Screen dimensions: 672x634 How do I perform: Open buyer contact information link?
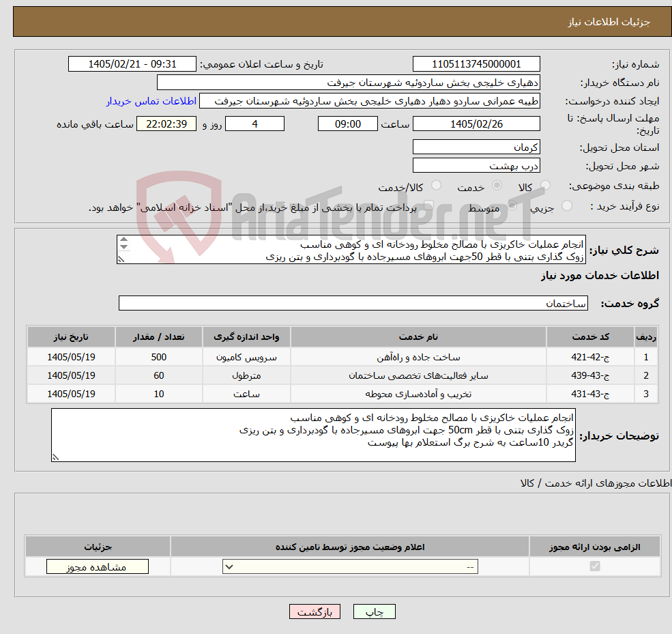pyautogui.click(x=151, y=101)
